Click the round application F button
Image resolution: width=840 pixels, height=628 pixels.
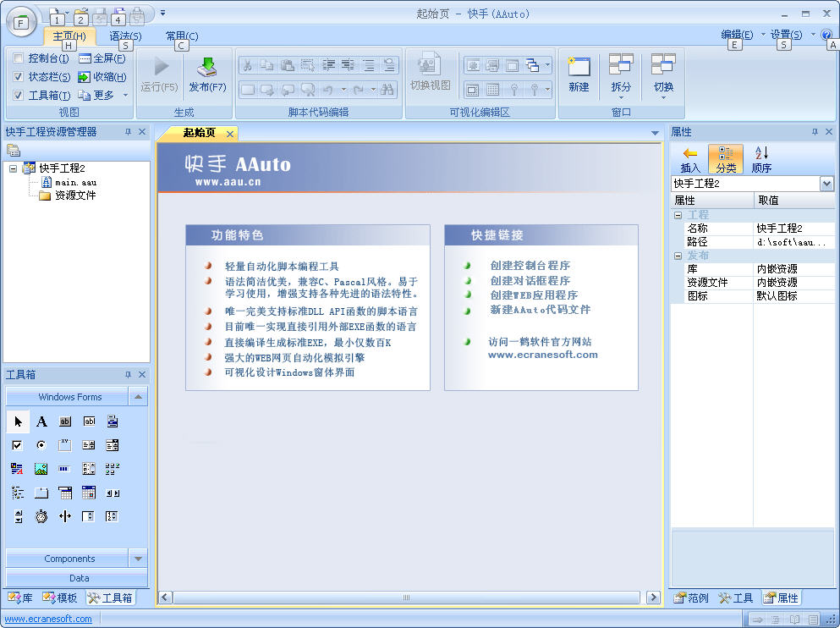pyautogui.click(x=21, y=23)
